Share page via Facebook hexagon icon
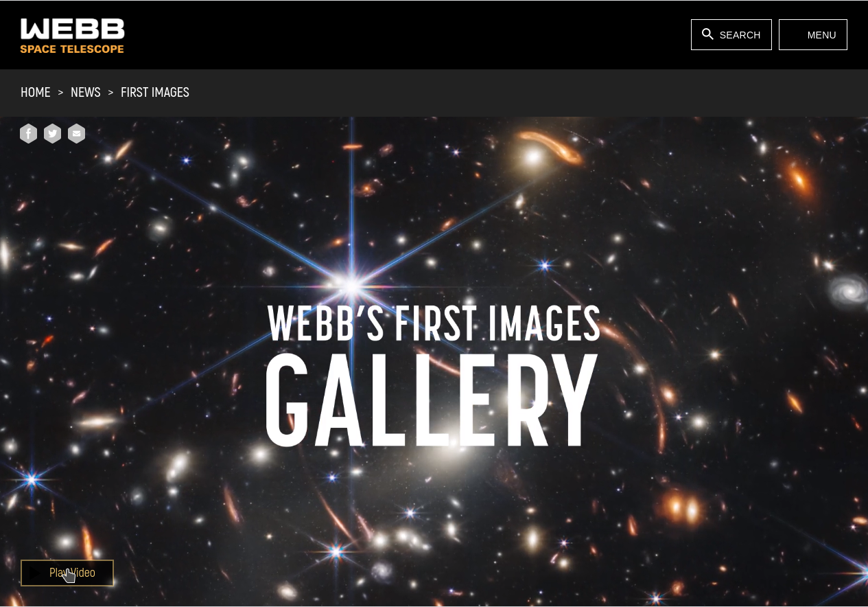Image resolution: width=868 pixels, height=607 pixels. tap(28, 133)
